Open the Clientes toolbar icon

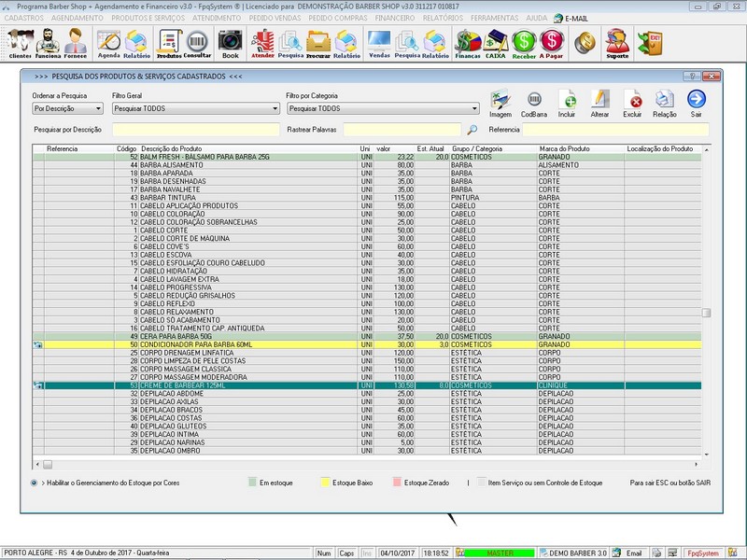[x=20, y=42]
